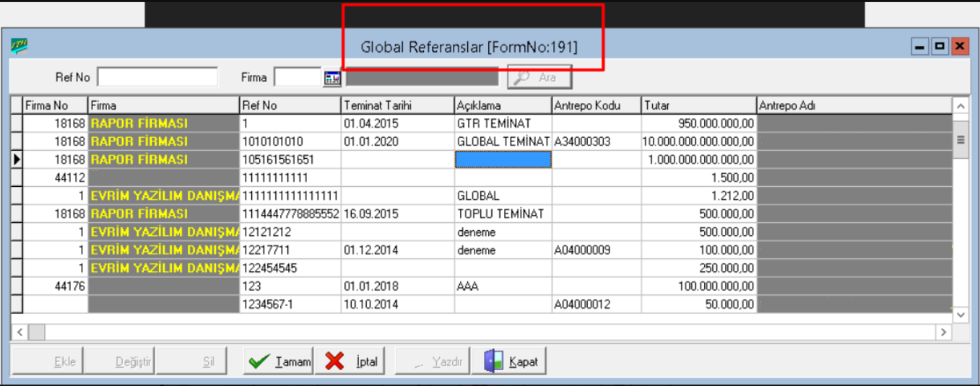The image size is (980, 386).
Task: Close the form with Kapat button
Action: (509, 361)
